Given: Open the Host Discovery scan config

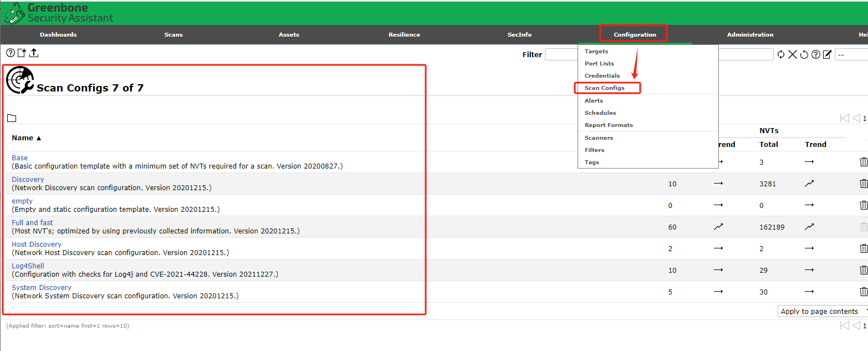Looking at the screenshot, I should click(37, 244).
